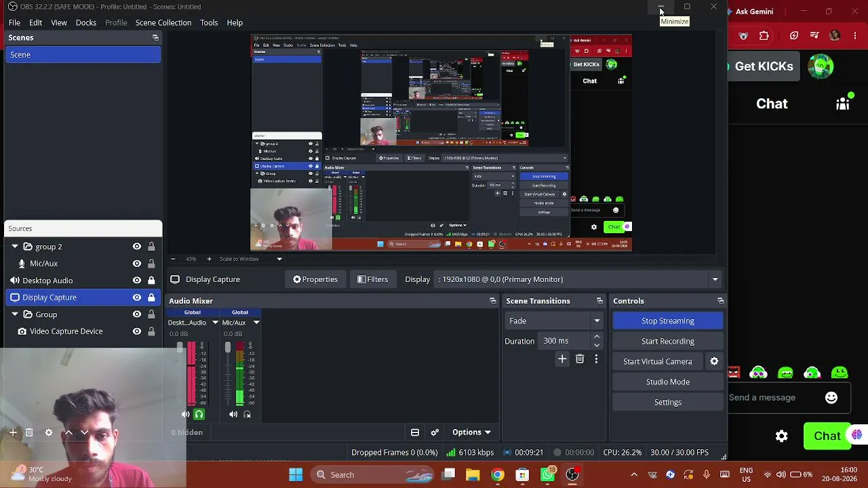Hide the Group source
The image size is (868, 488).
137,314
